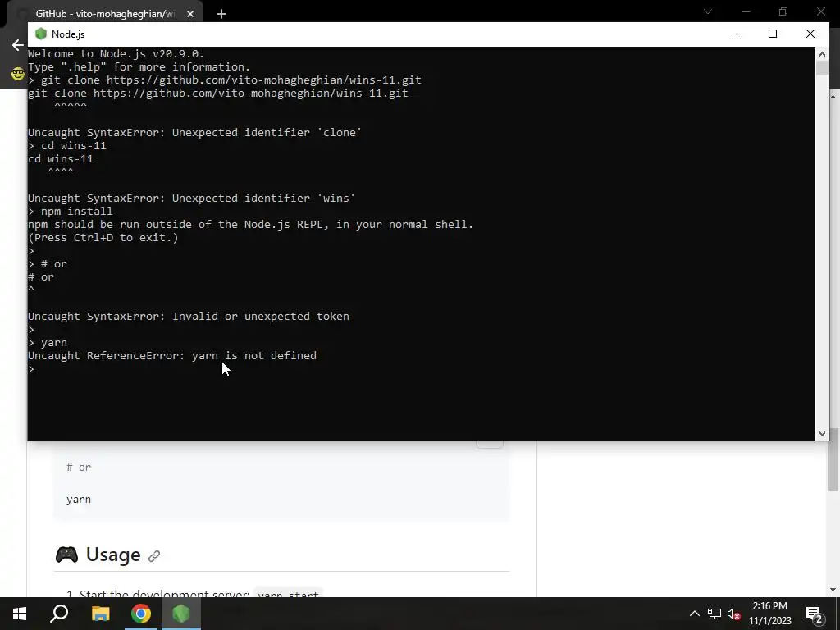Click the Node.js console scrollbar thumb

pyautogui.click(x=822, y=67)
